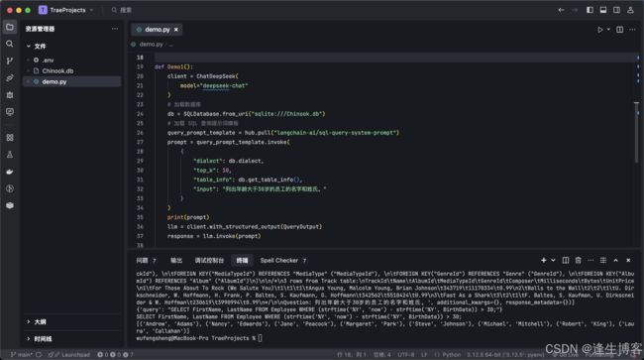The image size is (644, 360).
Task: Toggle the primary sidebar visibility
Action: click(x=590, y=10)
